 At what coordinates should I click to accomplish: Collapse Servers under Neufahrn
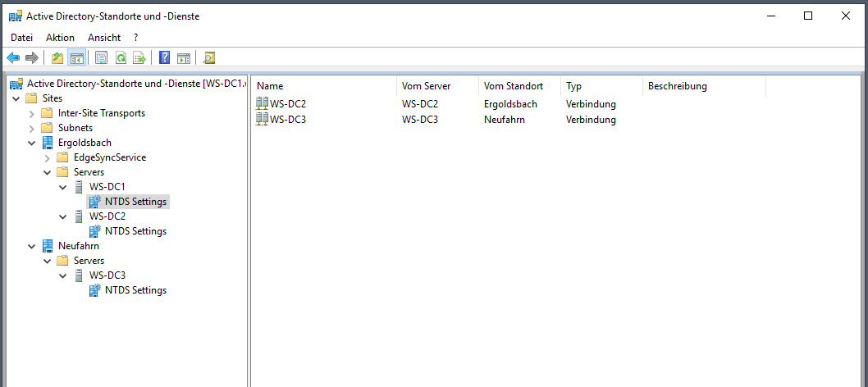[x=47, y=261]
